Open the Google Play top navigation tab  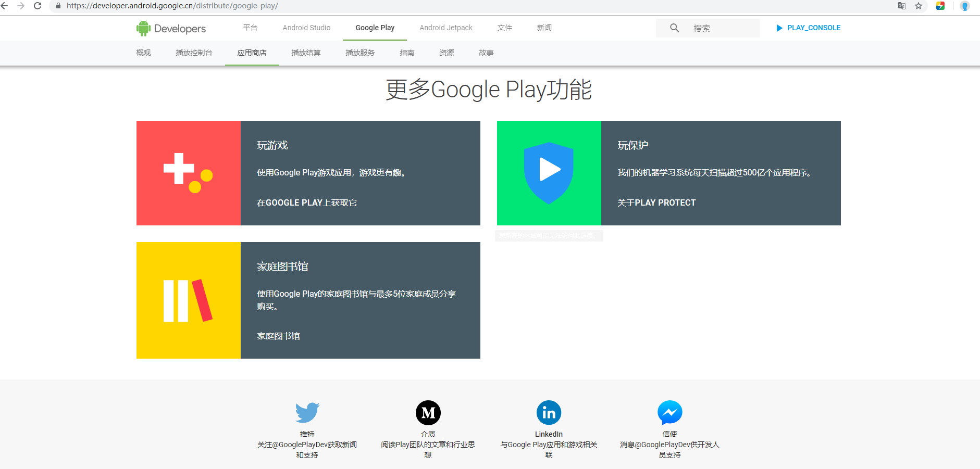click(x=375, y=28)
